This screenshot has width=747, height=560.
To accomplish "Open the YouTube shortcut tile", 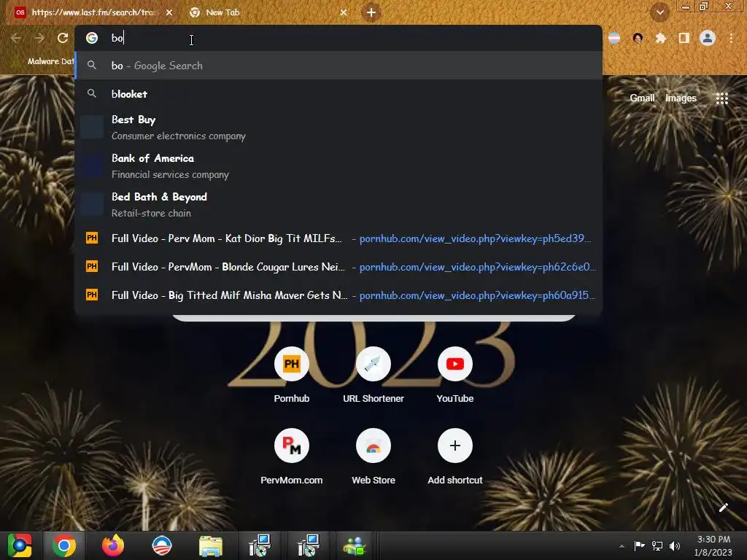I will coord(455,376).
